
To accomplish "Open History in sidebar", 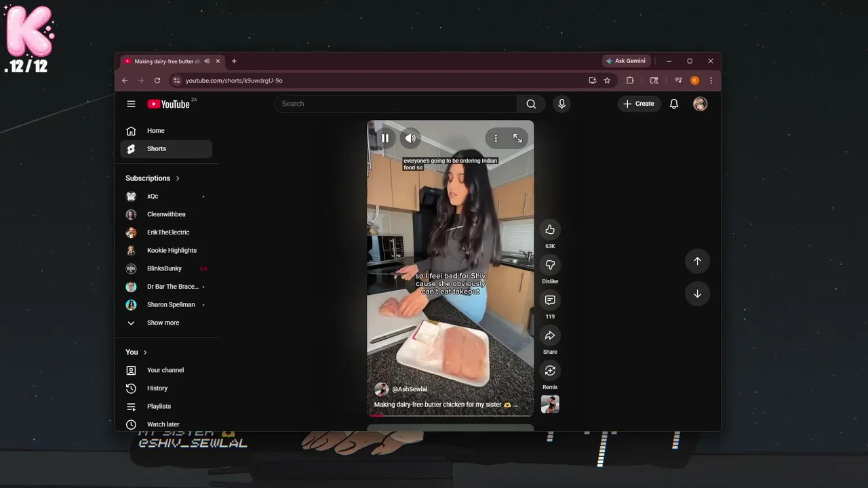I will pyautogui.click(x=166, y=388).
